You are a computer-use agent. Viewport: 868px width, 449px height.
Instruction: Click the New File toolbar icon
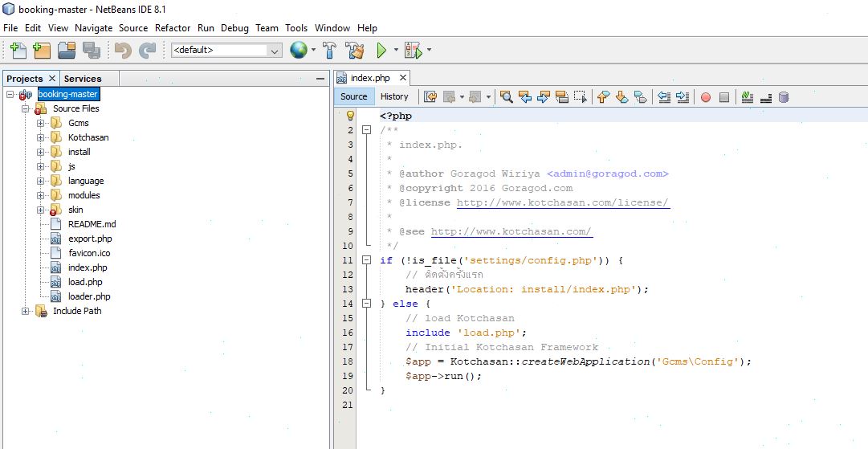(x=18, y=51)
